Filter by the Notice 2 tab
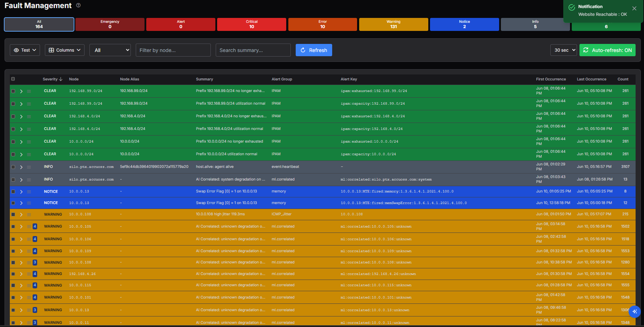 pos(464,24)
